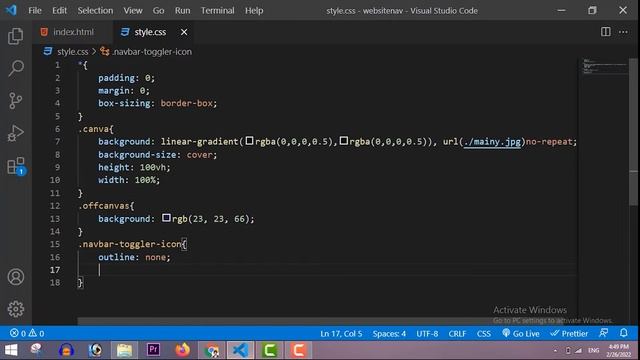Open the Help menu
Screen dimensions: 640x360
tap(254, 11)
